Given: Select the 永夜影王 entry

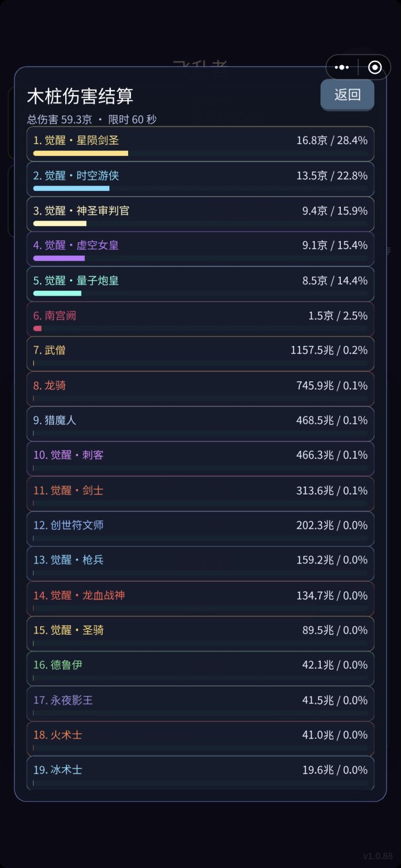Looking at the screenshot, I should tap(200, 704).
